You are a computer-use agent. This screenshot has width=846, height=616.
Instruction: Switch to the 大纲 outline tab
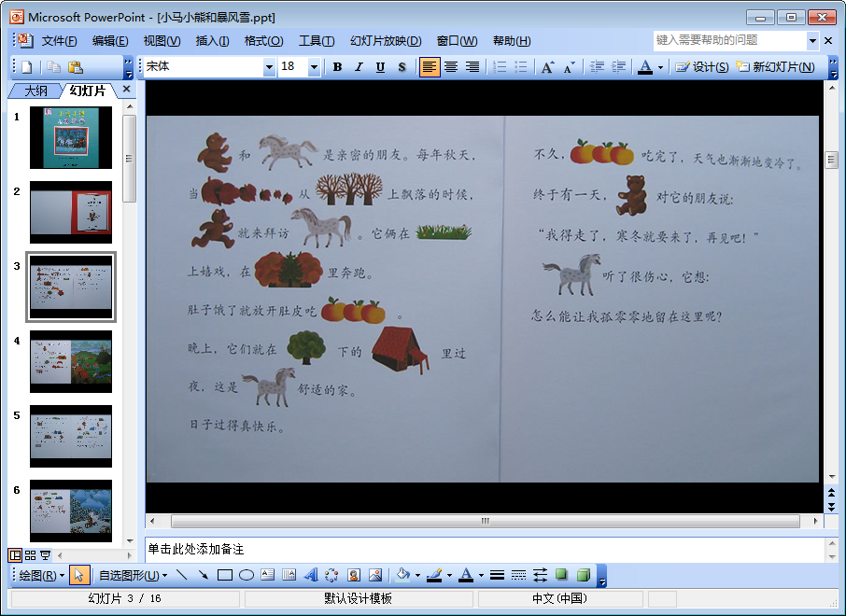(35, 91)
